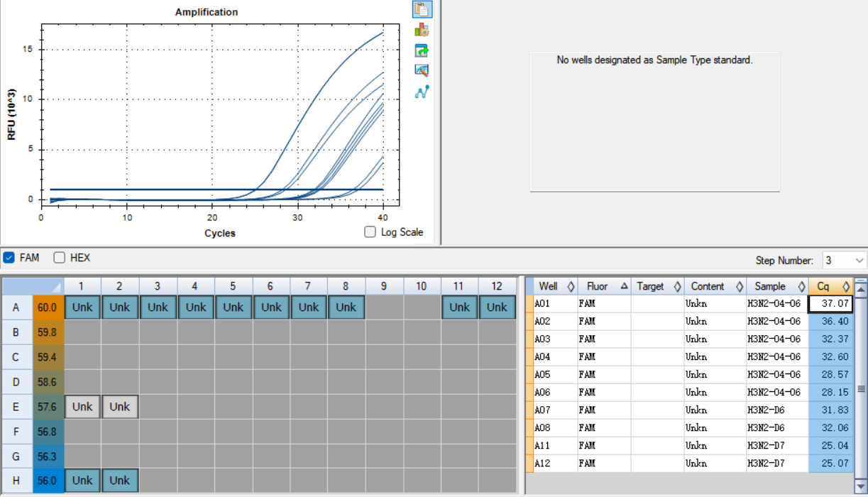Select well A11 in plate grid
Viewport: 868px width, 497px height.
tap(459, 307)
